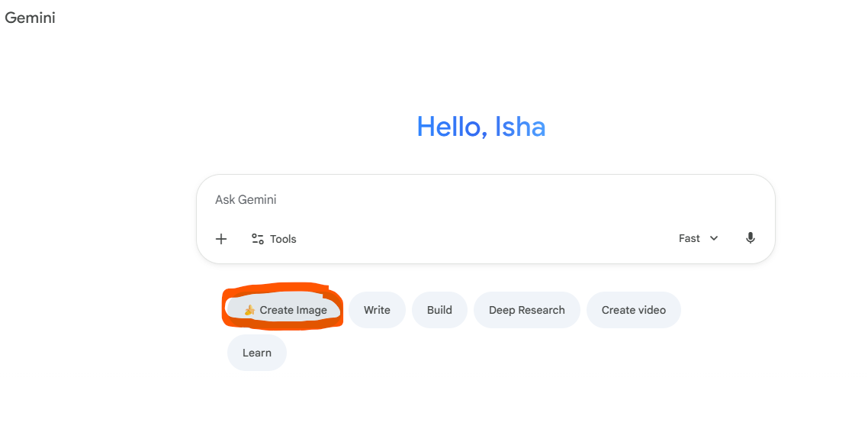Screen dimensions: 868x442
Task: Select the Create Image suggestion chip
Action: (293, 310)
